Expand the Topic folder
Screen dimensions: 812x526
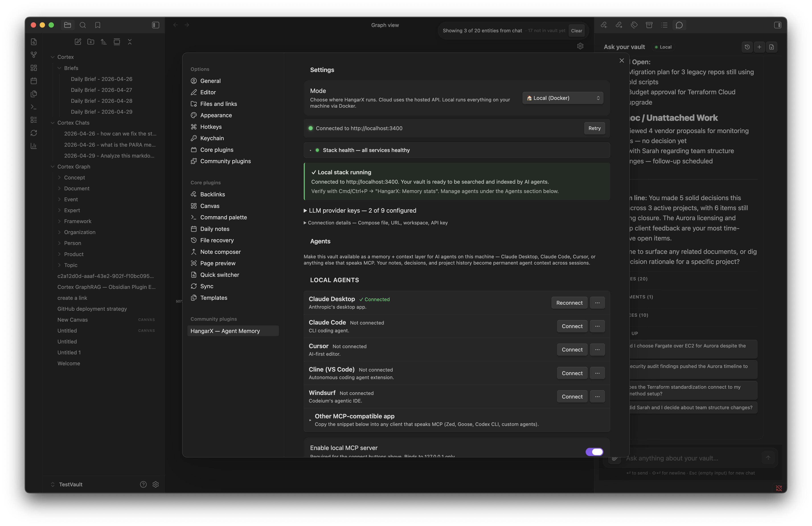(x=71, y=265)
